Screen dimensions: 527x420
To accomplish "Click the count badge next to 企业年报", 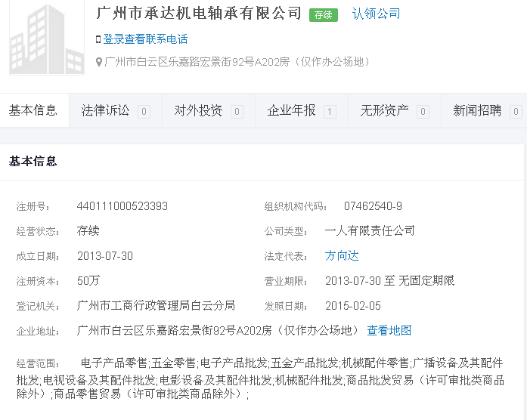I will 330,112.
